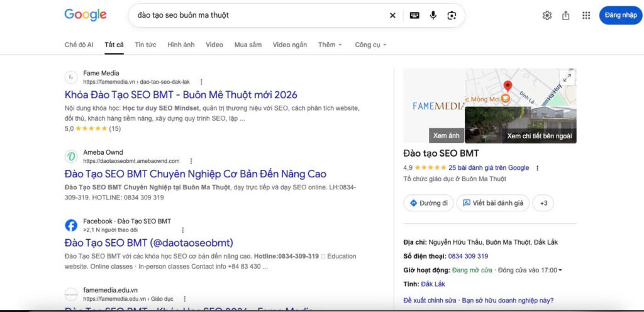Image resolution: width=644 pixels, height=312 pixels.
Task: Click the Đề xuất chỉnh sửa link
Action: 430,301
